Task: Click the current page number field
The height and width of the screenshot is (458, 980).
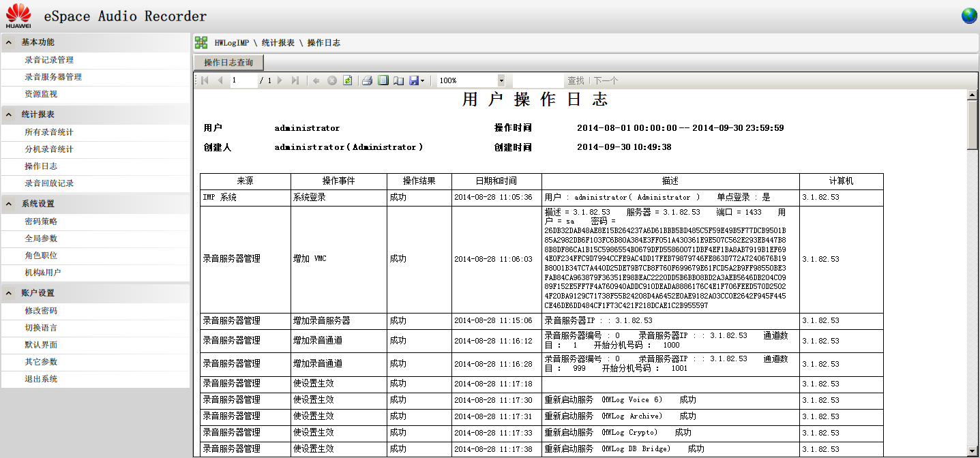Action: point(243,80)
